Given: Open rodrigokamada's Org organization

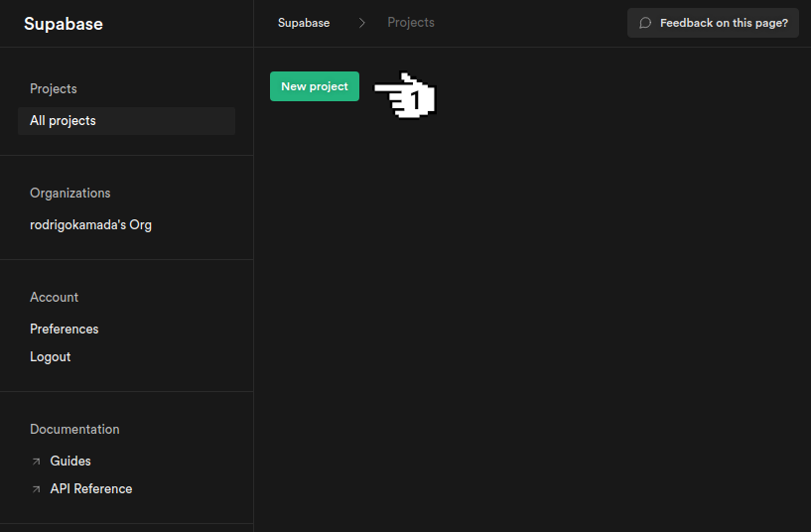Looking at the screenshot, I should (90, 225).
